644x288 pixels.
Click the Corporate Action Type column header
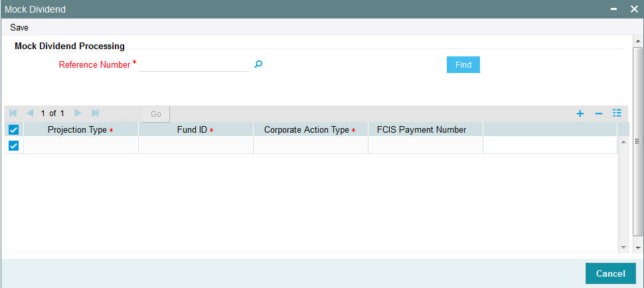click(x=311, y=129)
